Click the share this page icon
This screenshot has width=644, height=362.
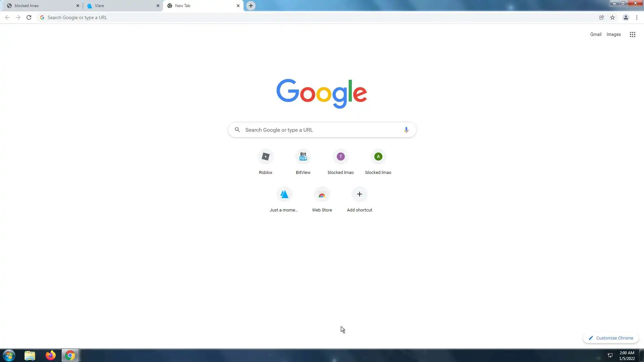[x=601, y=17]
